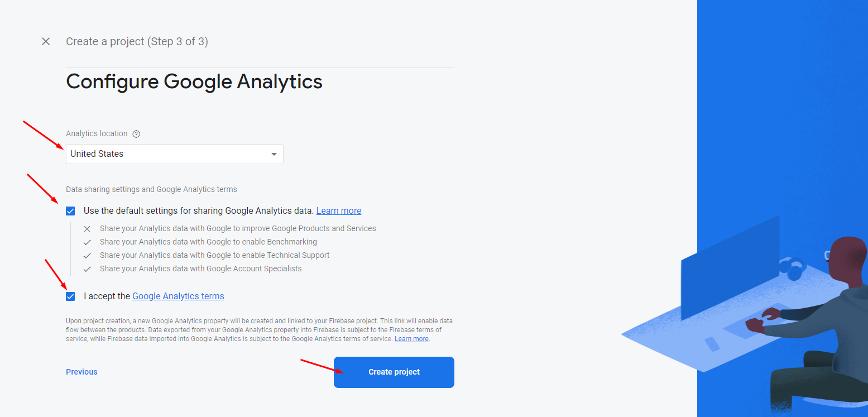The image size is (868, 417).
Task: Click the Analytics location field label
Action: point(97,134)
